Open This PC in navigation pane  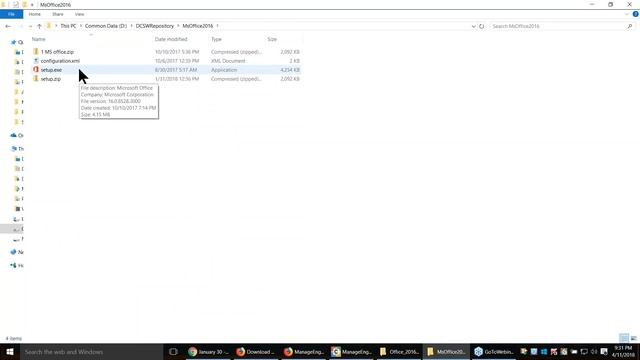click(x=17, y=149)
